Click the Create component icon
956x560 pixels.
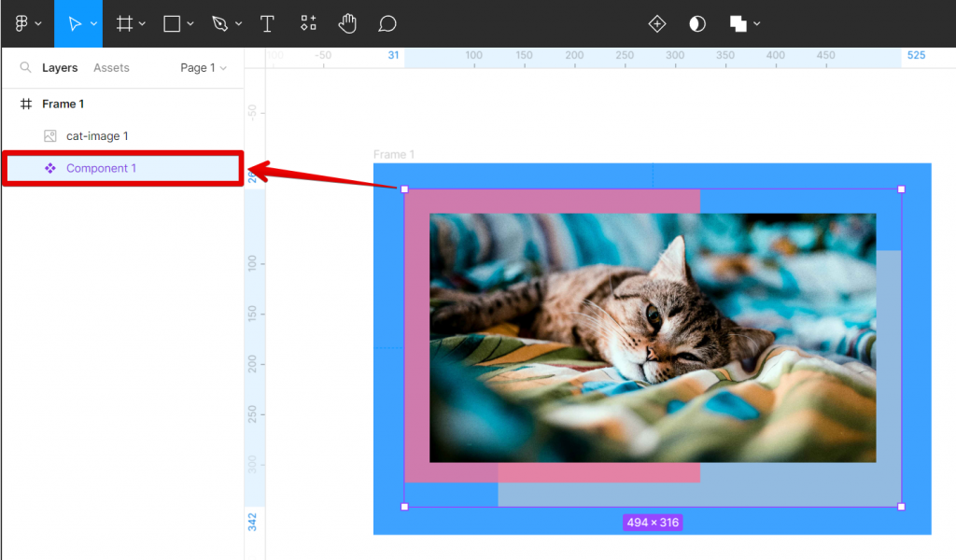tap(657, 23)
